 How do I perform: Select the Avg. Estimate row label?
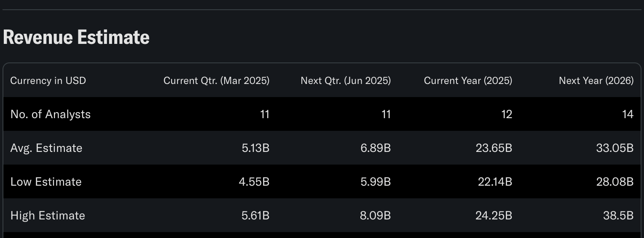point(46,148)
